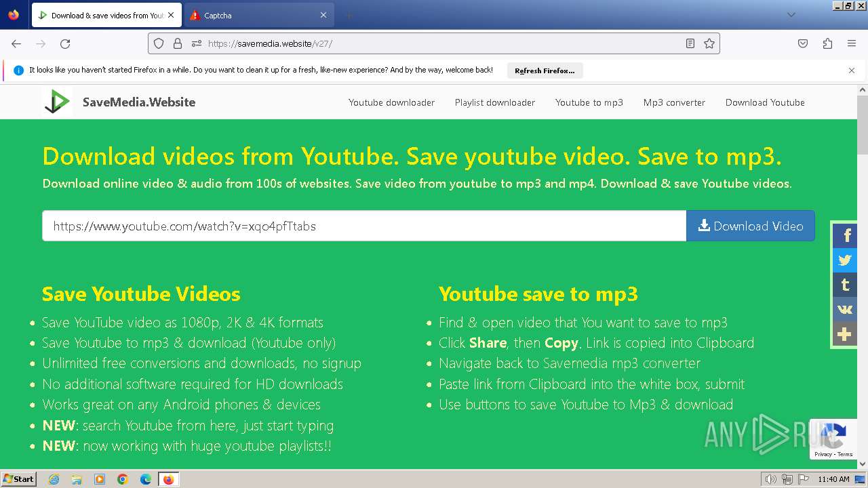This screenshot has width=868, height=488.
Task: Select the Download & save videos tab
Action: (106, 15)
